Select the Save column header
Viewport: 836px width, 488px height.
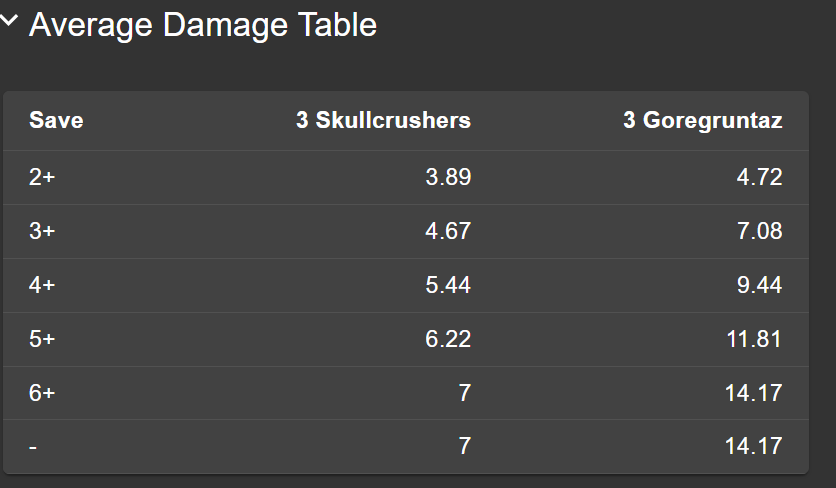pos(56,121)
